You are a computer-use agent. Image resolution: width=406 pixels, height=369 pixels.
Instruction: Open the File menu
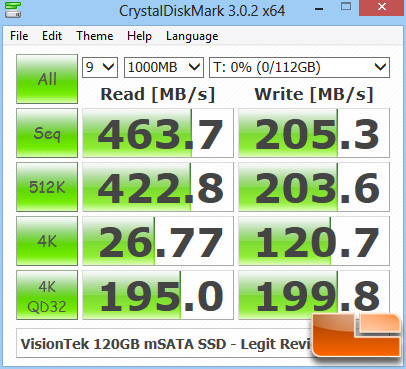[x=19, y=36]
